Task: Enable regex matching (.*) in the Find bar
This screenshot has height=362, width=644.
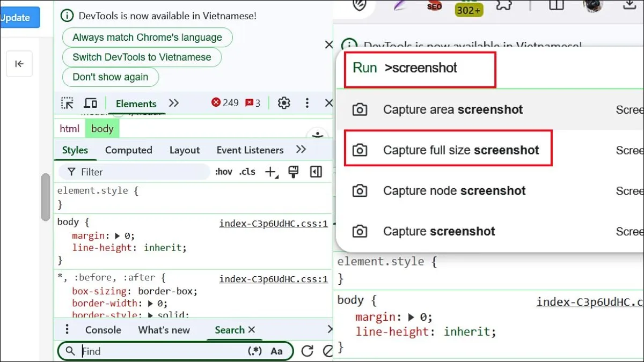Action: coord(255,351)
